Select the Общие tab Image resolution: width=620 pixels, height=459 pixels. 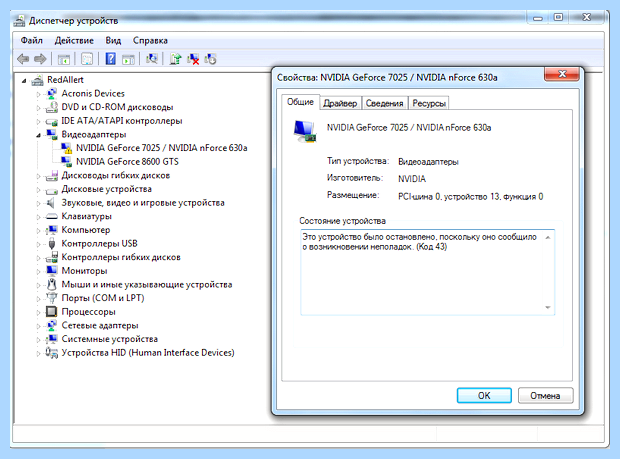tap(301, 102)
